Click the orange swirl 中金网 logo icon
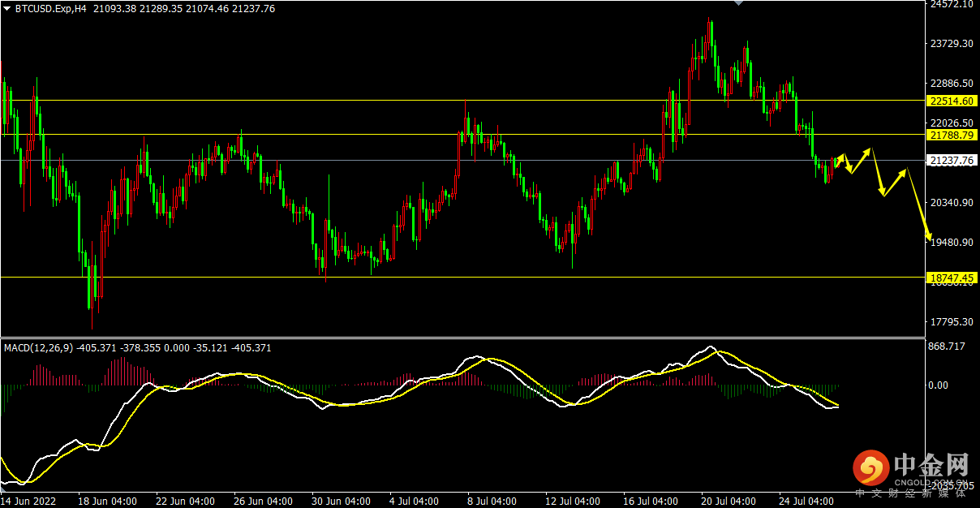 (871, 468)
